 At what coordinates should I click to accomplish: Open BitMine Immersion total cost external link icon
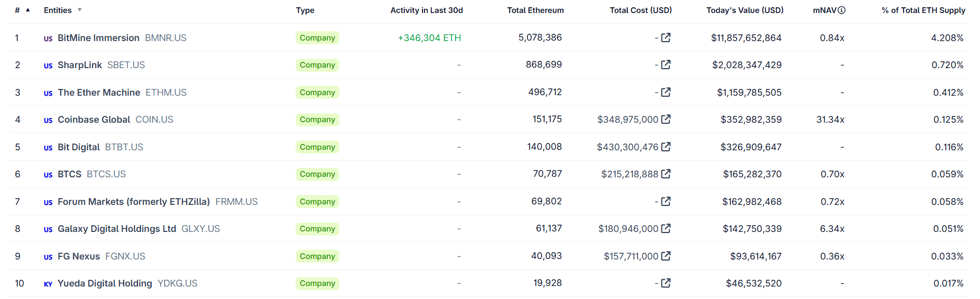pos(666,37)
